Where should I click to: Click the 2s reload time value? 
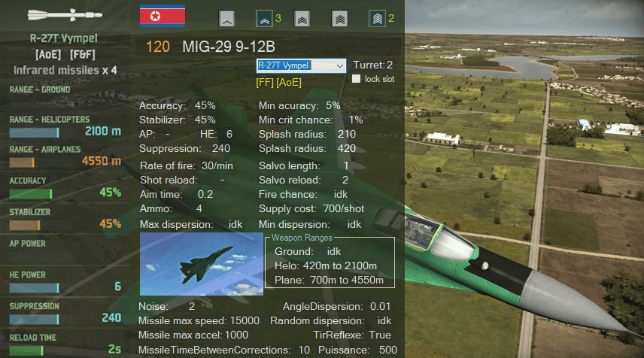(x=114, y=350)
